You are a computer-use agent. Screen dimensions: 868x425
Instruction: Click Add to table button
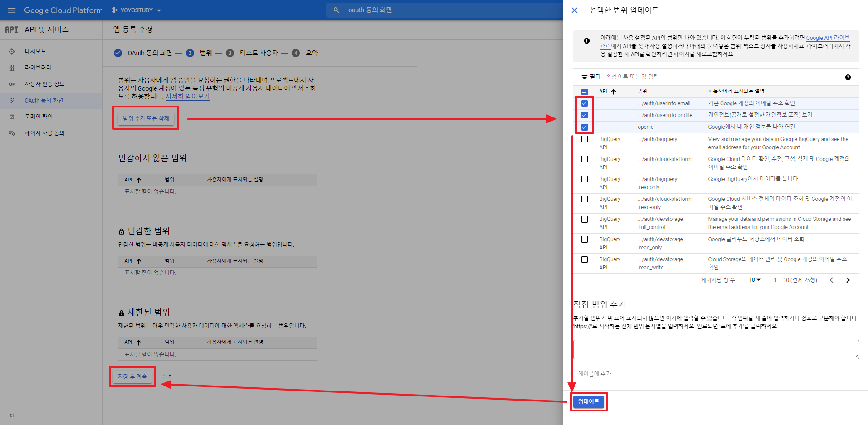click(x=595, y=374)
